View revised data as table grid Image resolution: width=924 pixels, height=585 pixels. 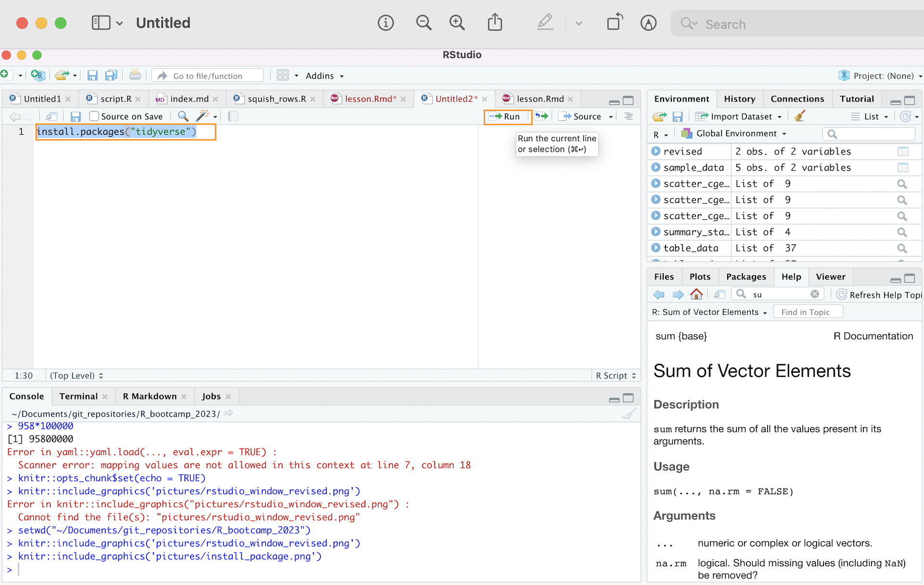pos(903,152)
